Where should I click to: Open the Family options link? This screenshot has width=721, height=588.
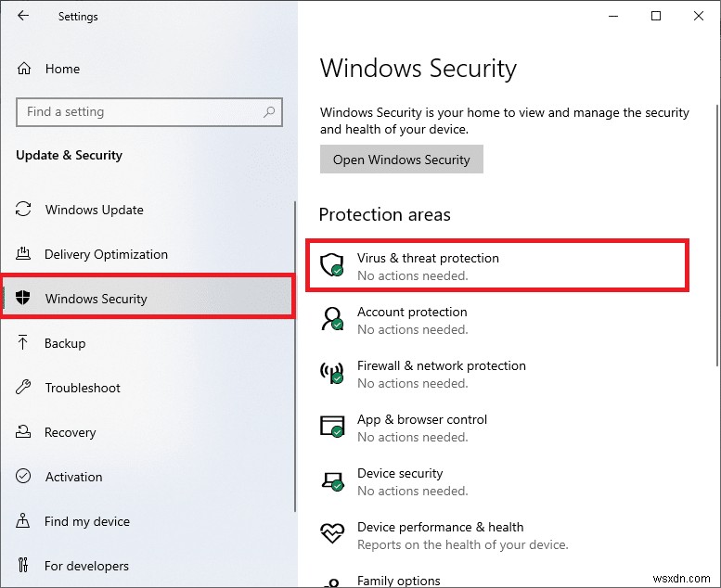(x=398, y=581)
